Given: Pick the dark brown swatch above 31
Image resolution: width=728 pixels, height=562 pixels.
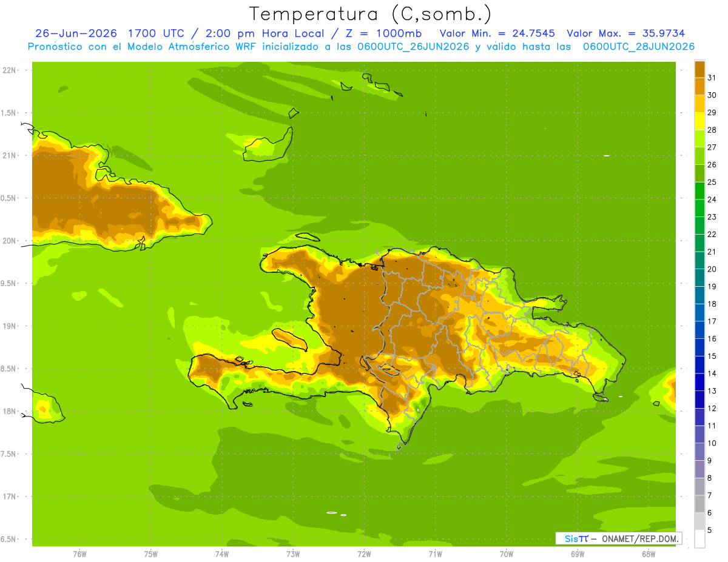Looking at the screenshot, I should pyautogui.click(x=699, y=69).
